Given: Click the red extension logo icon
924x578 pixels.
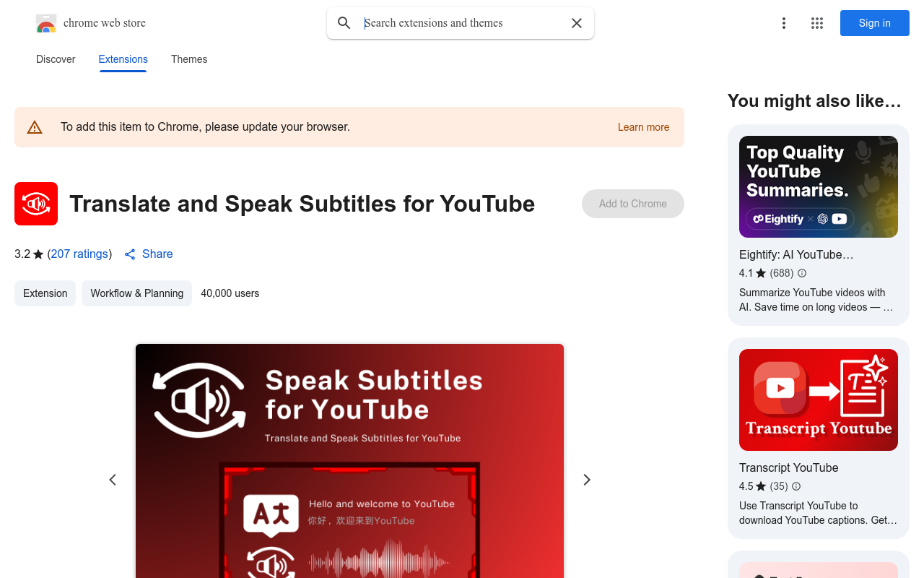Looking at the screenshot, I should click(x=36, y=204).
